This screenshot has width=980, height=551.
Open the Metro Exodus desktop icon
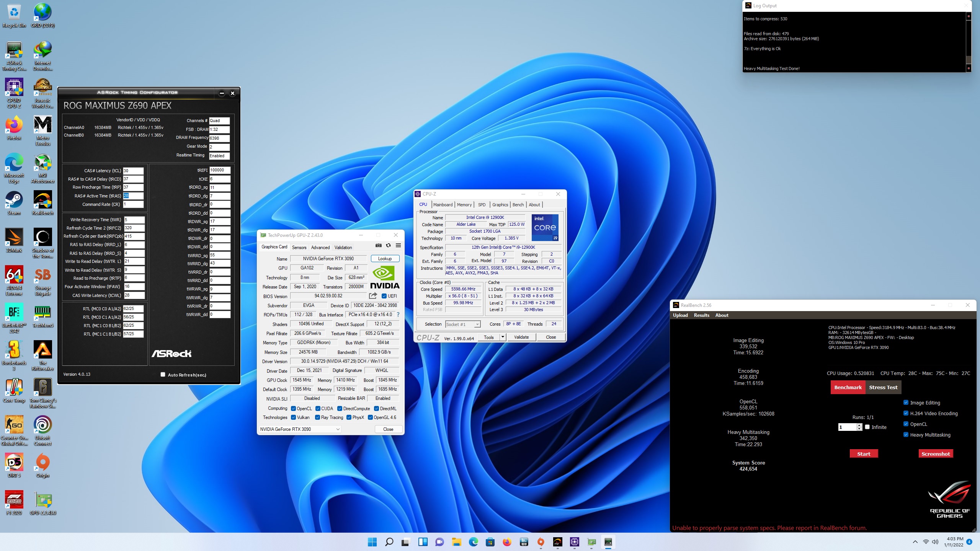[42, 131]
